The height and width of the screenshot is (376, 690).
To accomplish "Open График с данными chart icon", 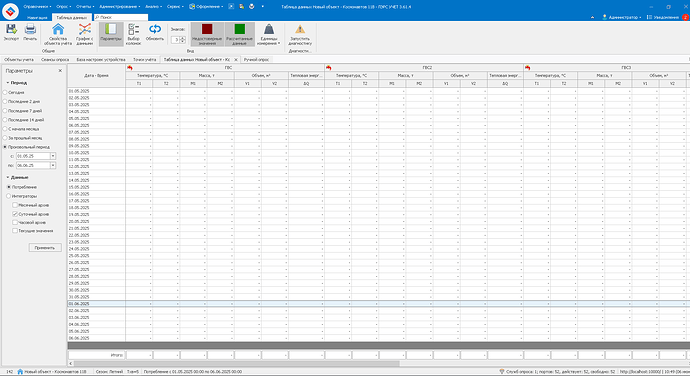I will pos(84,29).
